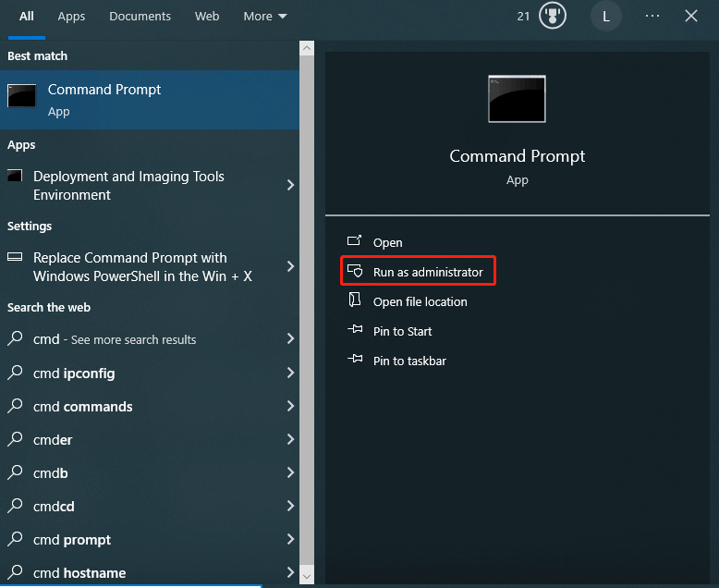
Task: Expand arrow next to 'cmdcd'
Action: point(290,506)
